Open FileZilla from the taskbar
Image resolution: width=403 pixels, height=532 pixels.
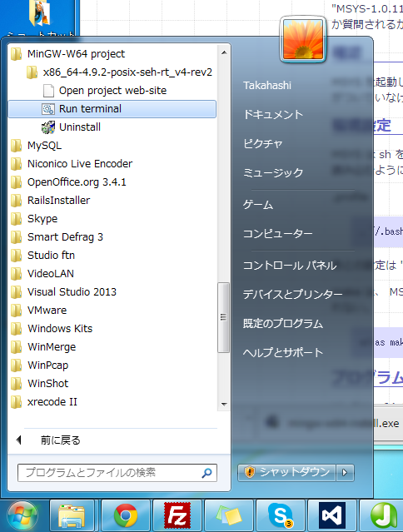pyautogui.click(x=177, y=515)
